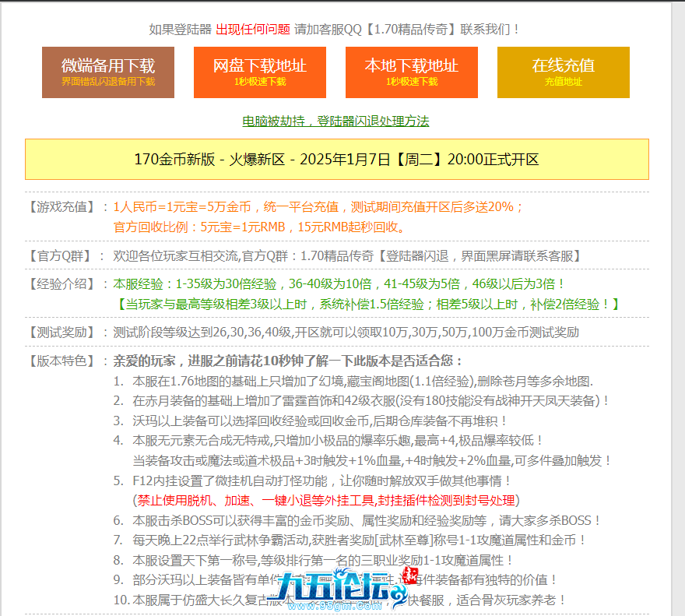Select the 当装备攻击或魔法或道术极品+3时 line
The width and height of the screenshot is (685, 616).
(x=372, y=460)
